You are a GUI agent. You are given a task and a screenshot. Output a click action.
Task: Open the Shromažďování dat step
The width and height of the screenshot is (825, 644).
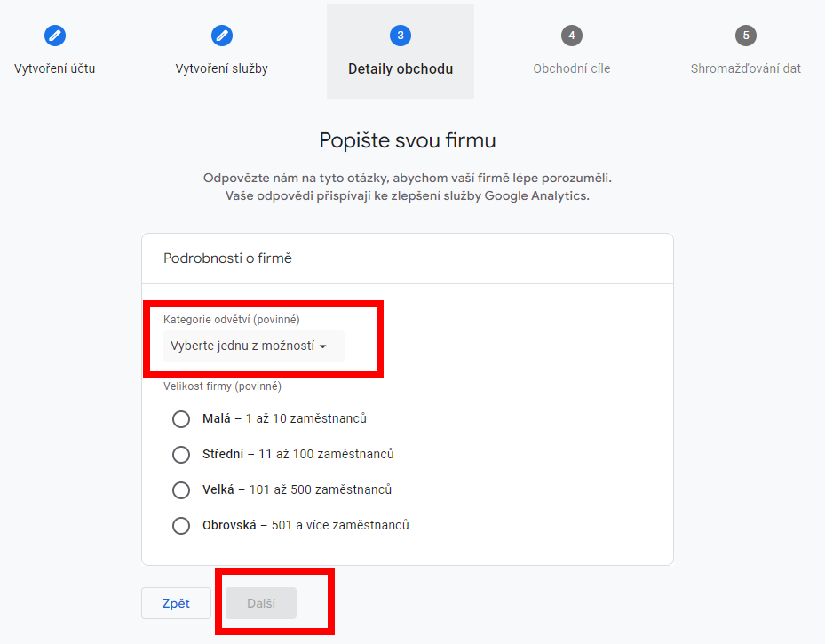point(746,68)
